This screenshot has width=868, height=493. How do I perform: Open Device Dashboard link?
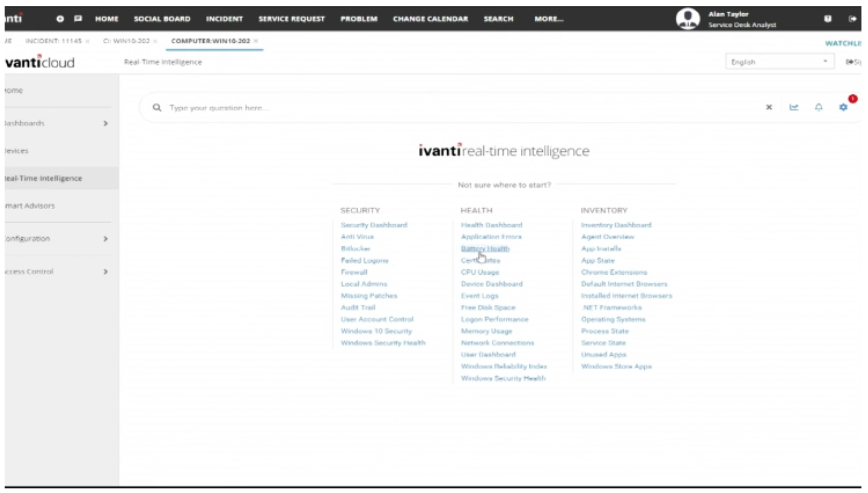(x=492, y=284)
